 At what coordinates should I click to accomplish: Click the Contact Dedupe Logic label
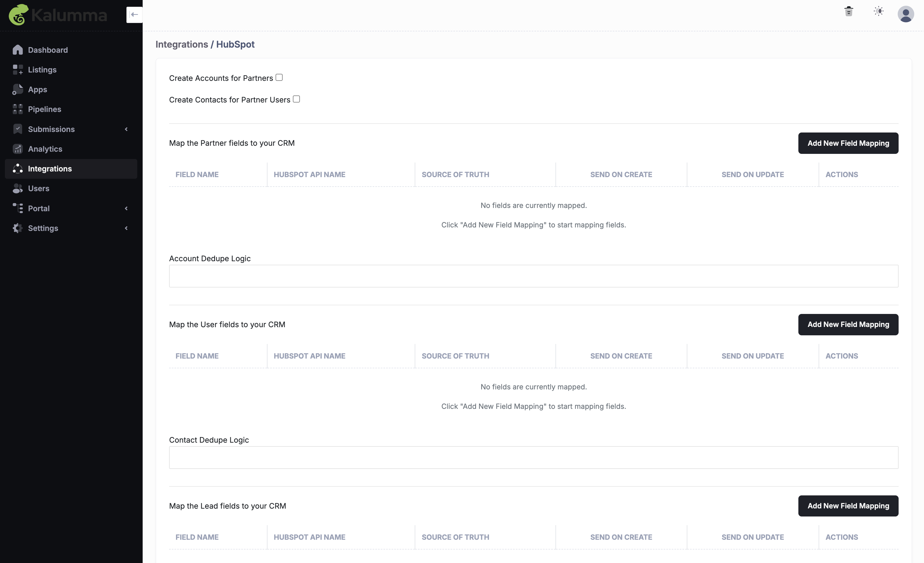coord(209,440)
